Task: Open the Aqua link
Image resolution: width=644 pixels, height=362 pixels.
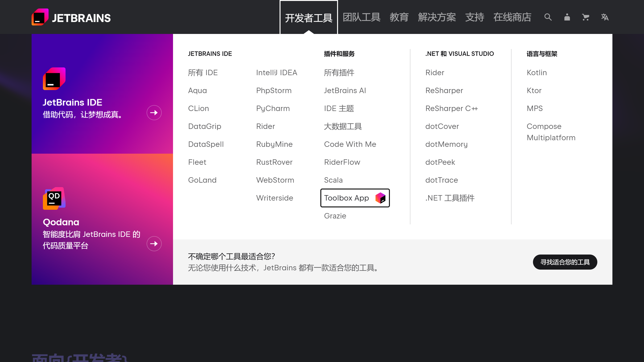Action: point(197,90)
